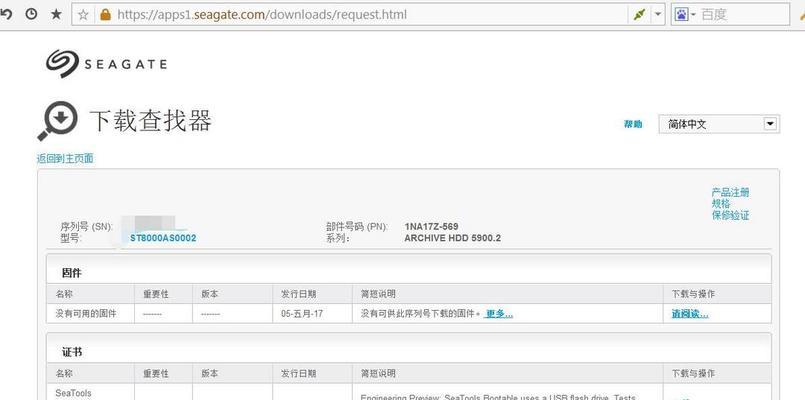
Task: Click the ST8000AS0002 model number link
Action: point(163,238)
